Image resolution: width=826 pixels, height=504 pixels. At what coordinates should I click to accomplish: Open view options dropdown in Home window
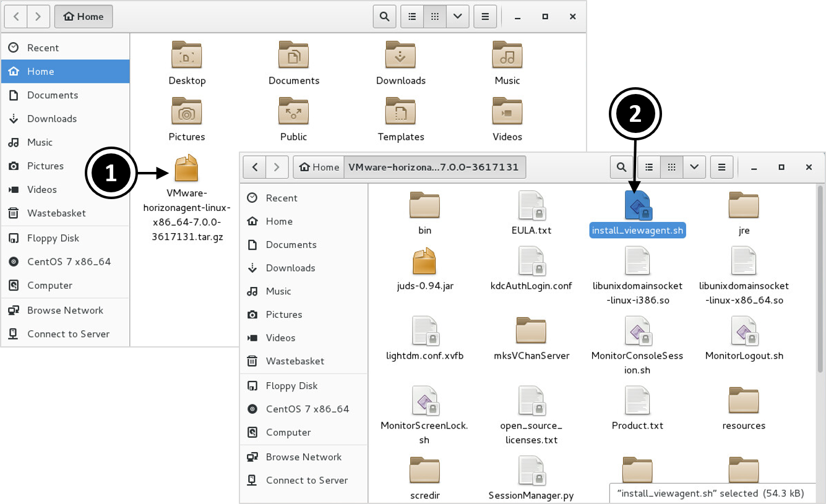click(x=457, y=17)
